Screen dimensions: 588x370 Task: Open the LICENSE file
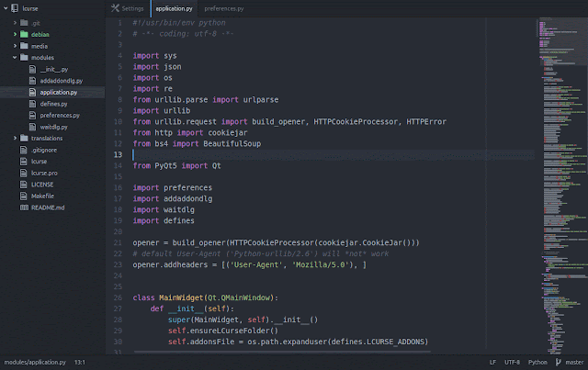point(42,185)
